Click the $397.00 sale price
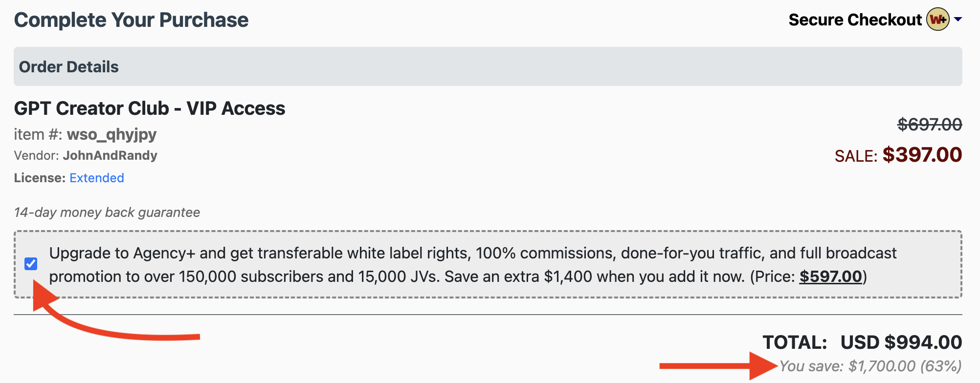 pos(922,155)
